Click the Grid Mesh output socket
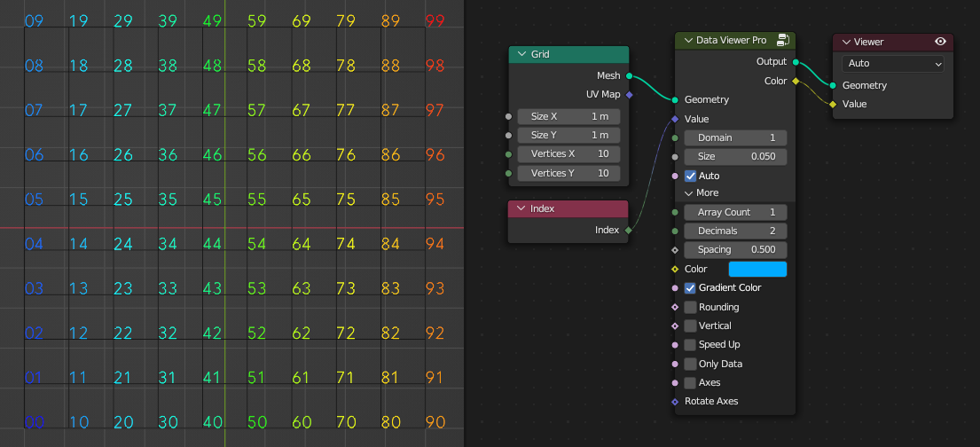 pos(629,75)
